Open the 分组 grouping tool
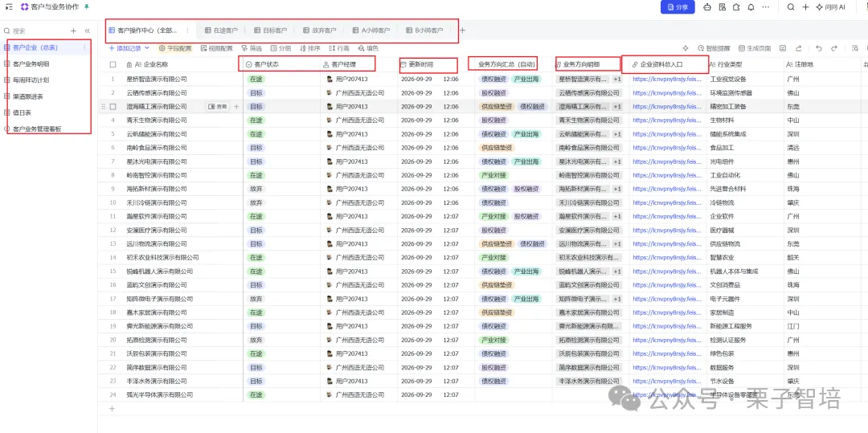 (x=280, y=48)
